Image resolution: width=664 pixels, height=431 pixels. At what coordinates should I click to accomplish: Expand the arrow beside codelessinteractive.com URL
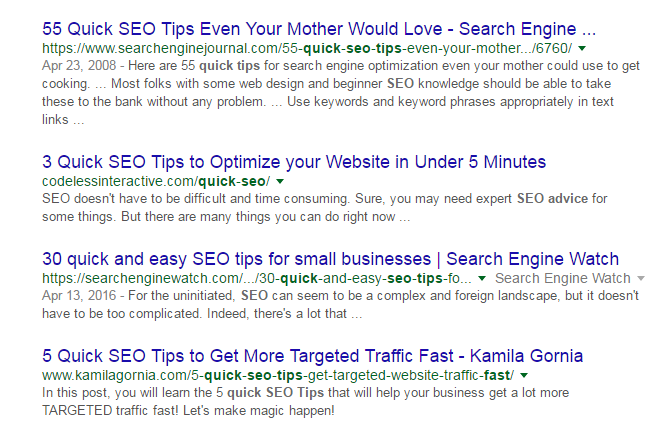(280, 181)
